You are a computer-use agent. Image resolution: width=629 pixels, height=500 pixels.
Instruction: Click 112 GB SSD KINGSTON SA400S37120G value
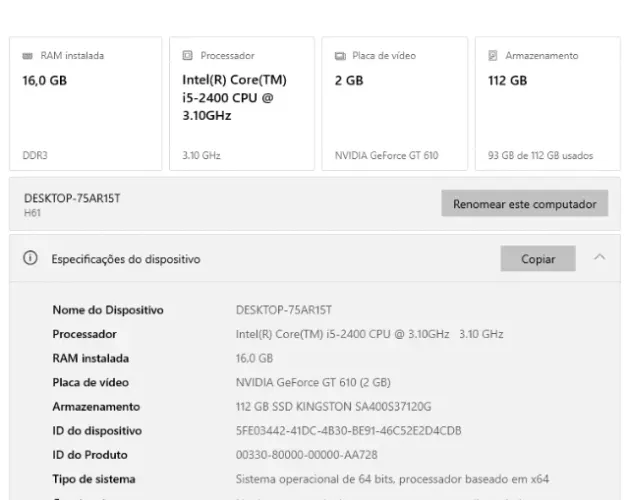click(x=333, y=407)
